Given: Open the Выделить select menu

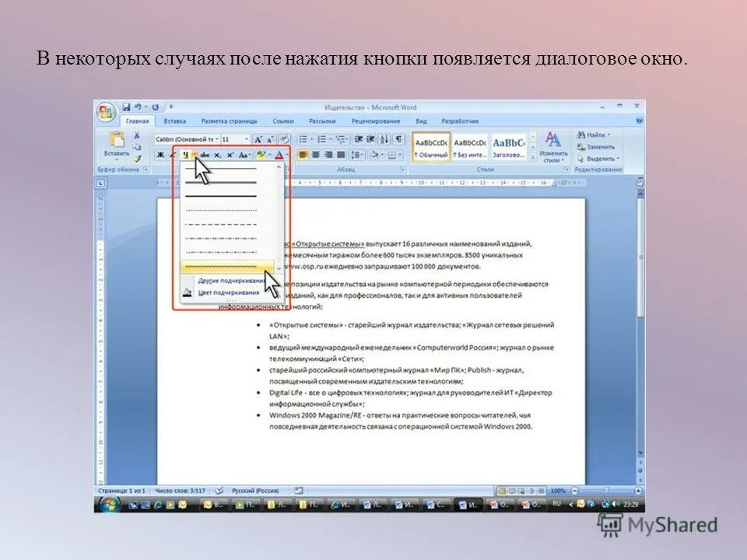Looking at the screenshot, I should point(598,159).
